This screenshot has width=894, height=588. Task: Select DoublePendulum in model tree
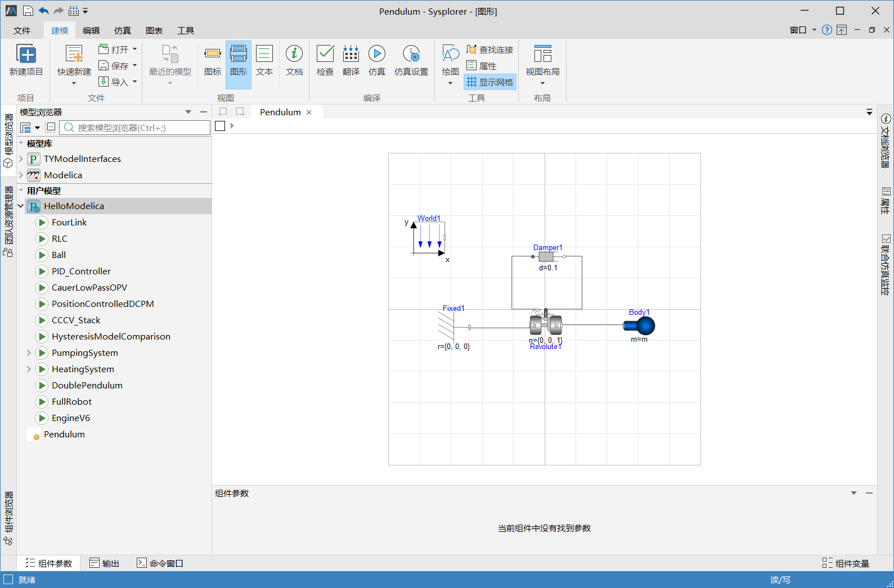(x=87, y=385)
